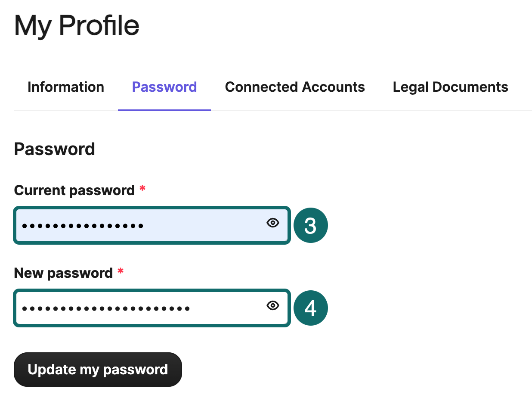532x398 pixels.
Task: Select the Password tab
Action: coord(164,87)
